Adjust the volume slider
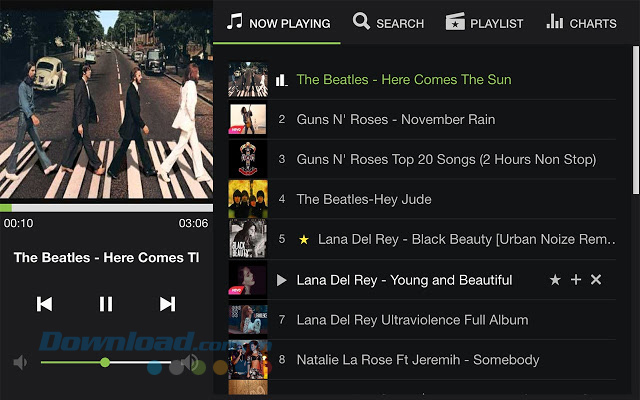This screenshot has width=640, height=400. 105,362
